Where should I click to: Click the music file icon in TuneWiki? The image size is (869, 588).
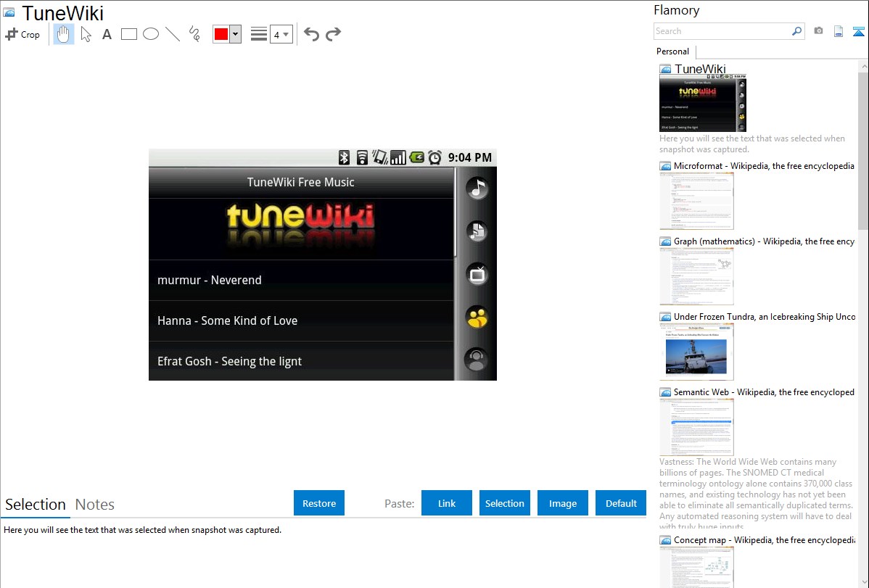click(x=477, y=231)
